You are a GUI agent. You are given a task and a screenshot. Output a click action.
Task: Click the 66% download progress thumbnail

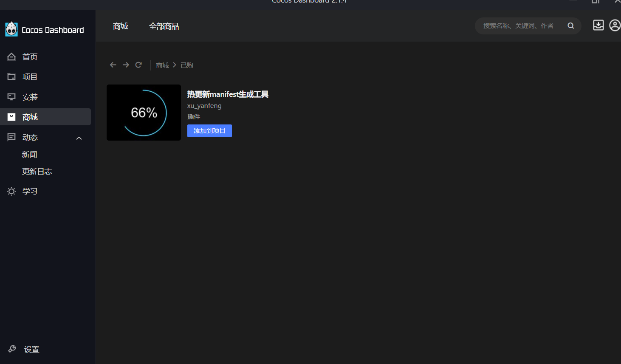coord(144,113)
